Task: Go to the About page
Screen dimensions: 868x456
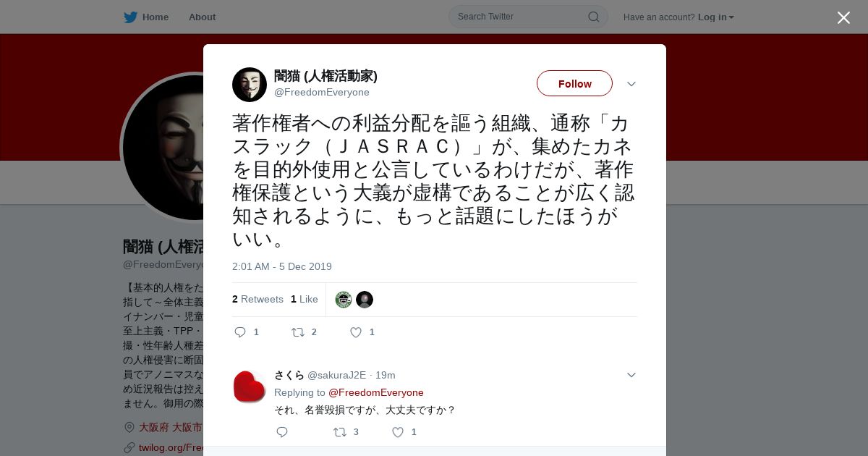Action: 202,17
